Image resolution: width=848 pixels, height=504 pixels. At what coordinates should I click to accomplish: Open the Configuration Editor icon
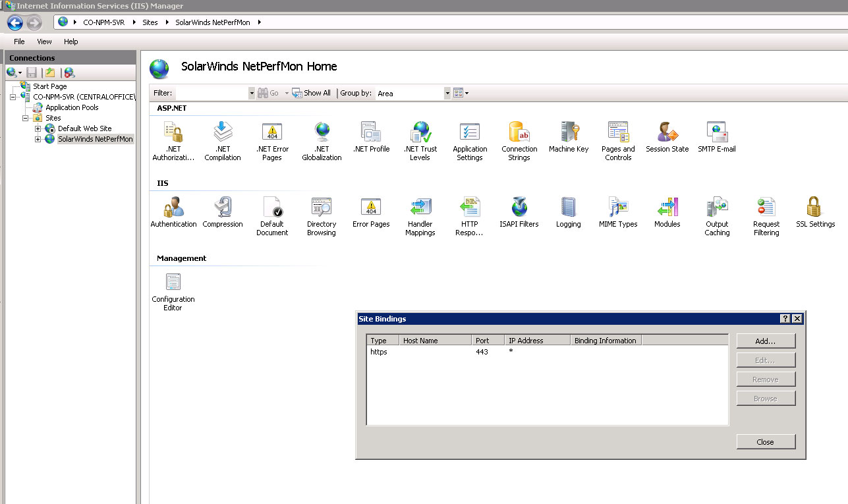coord(173,283)
